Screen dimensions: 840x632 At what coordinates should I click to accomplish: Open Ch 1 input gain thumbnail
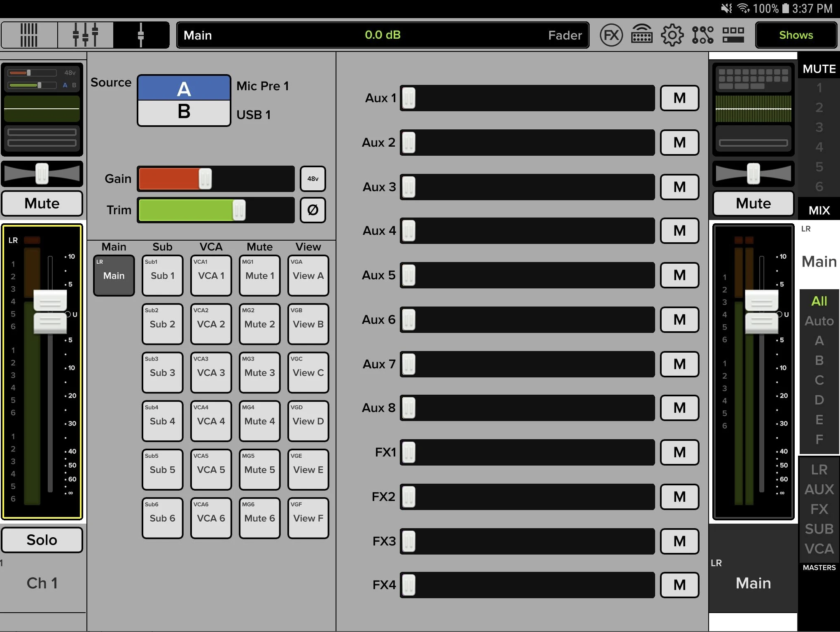pos(42,79)
